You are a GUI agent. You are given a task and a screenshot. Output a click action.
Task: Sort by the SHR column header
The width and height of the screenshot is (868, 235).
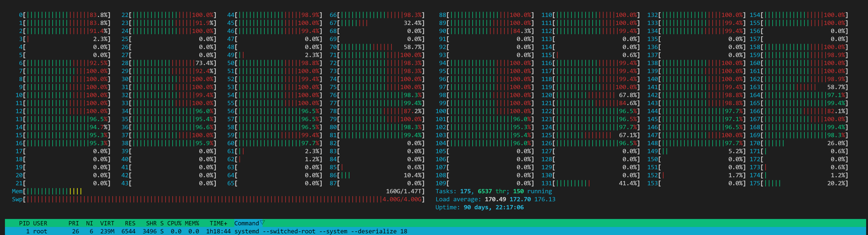coord(151,223)
